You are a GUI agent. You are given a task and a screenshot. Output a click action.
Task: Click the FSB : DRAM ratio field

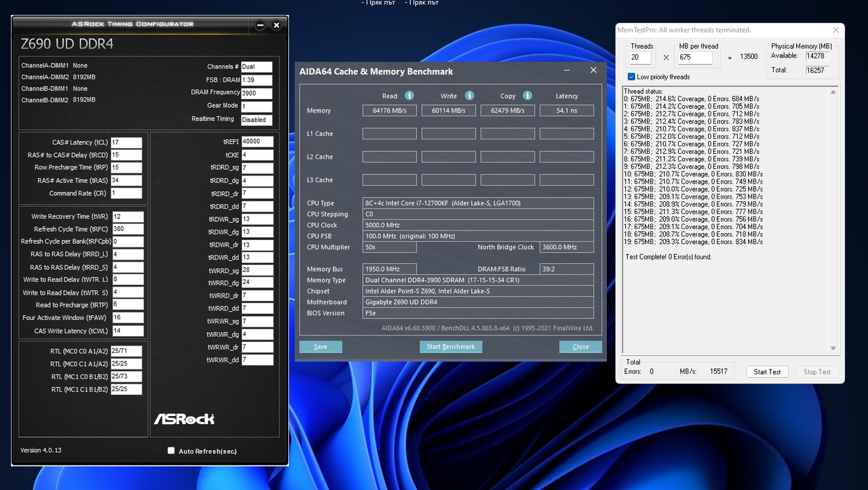click(256, 80)
